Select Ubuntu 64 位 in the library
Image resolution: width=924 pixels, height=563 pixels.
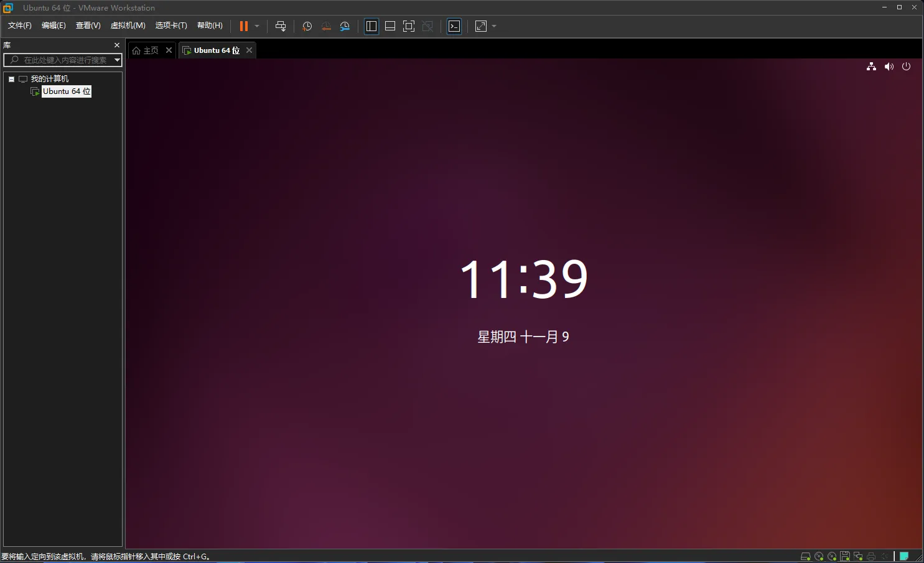pyautogui.click(x=66, y=91)
